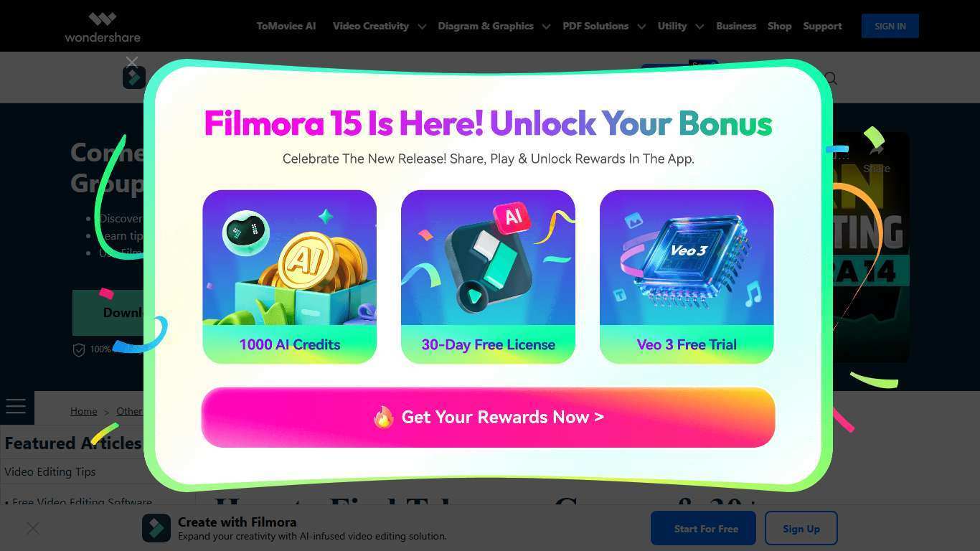Open the hamburger sidebar menu
Image resolution: width=980 pixels, height=551 pixels.
pyautogui.click(x=16, y=407)
